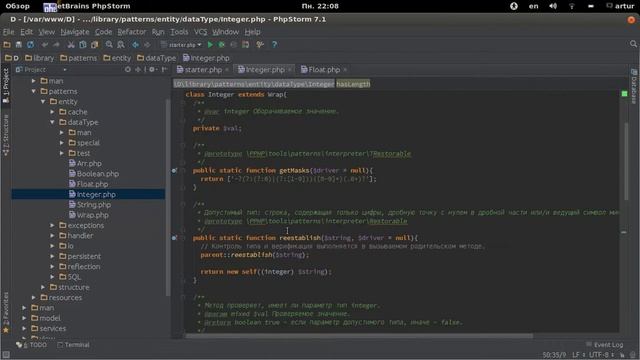Viewport: 640px width, 360px height.
Task: Run starter.php with the green play icon
Action: tap(210, 45)
